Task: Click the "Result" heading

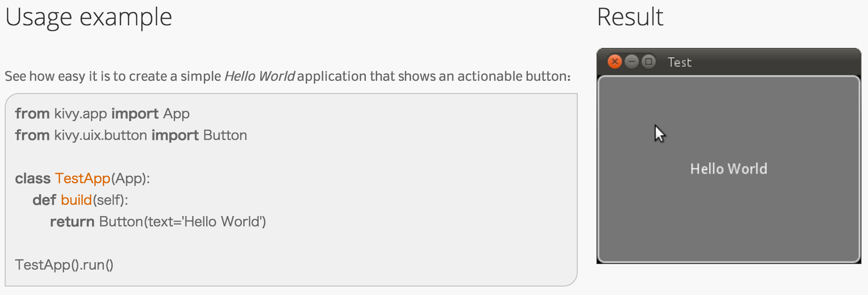Action: click(x=630, y=17)
